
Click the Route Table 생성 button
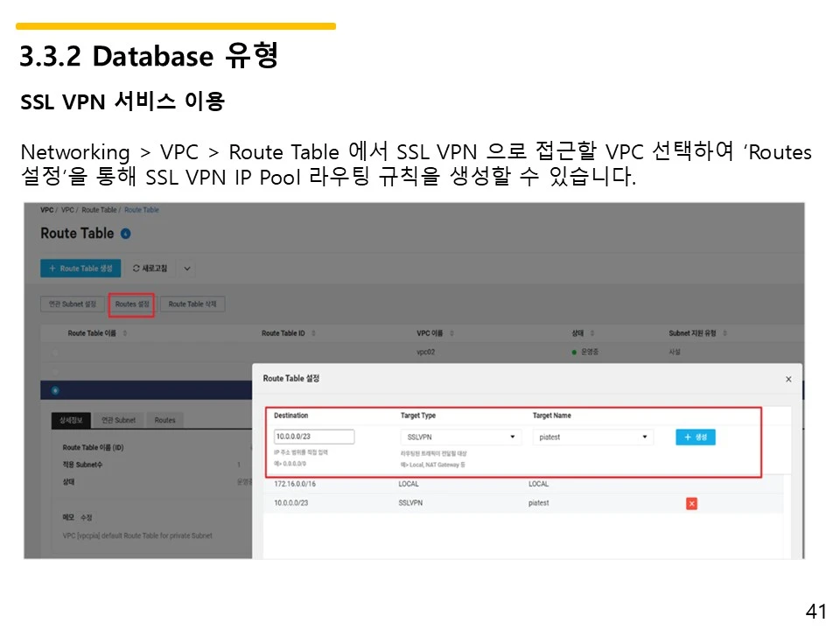coord(80,269)
